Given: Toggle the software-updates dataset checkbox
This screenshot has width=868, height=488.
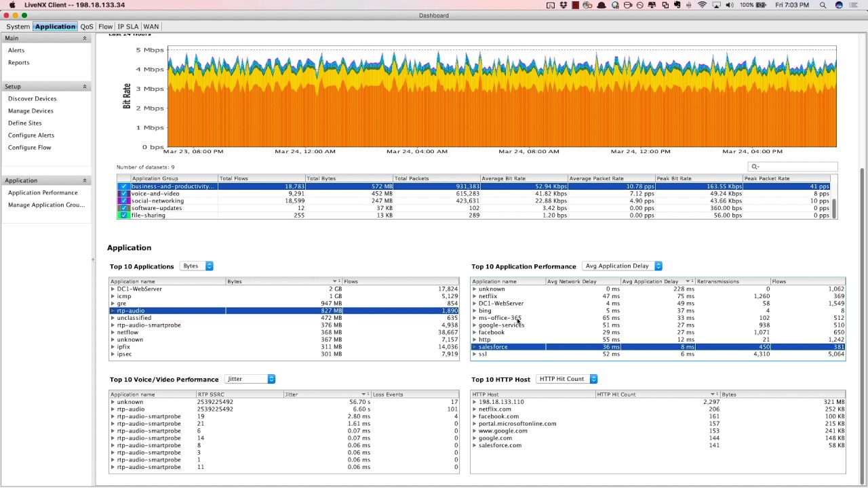Looking at the screenshot, I should tap(123, 208).
